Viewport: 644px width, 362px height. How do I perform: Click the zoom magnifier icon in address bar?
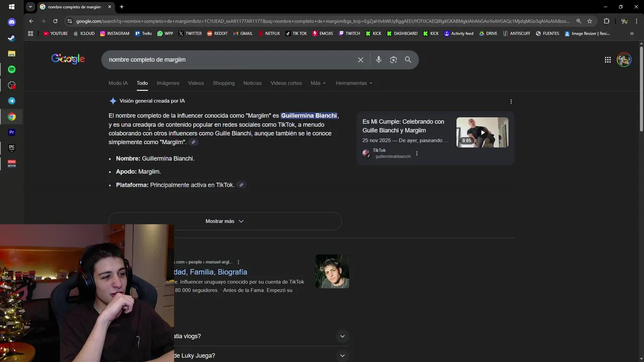coord(579,21)
